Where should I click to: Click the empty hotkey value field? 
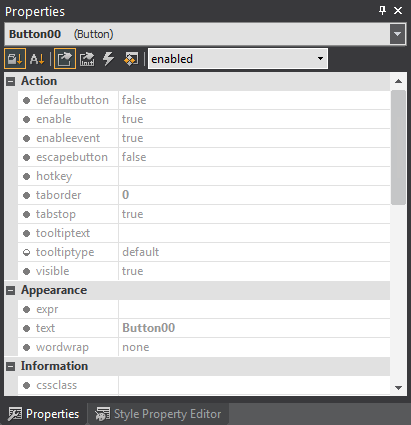(x=254, y=176)
